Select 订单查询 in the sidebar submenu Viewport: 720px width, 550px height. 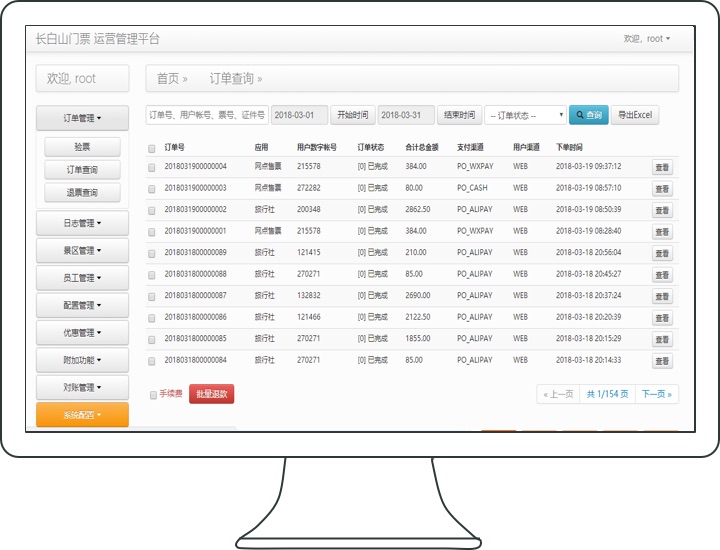pos(82,170)
